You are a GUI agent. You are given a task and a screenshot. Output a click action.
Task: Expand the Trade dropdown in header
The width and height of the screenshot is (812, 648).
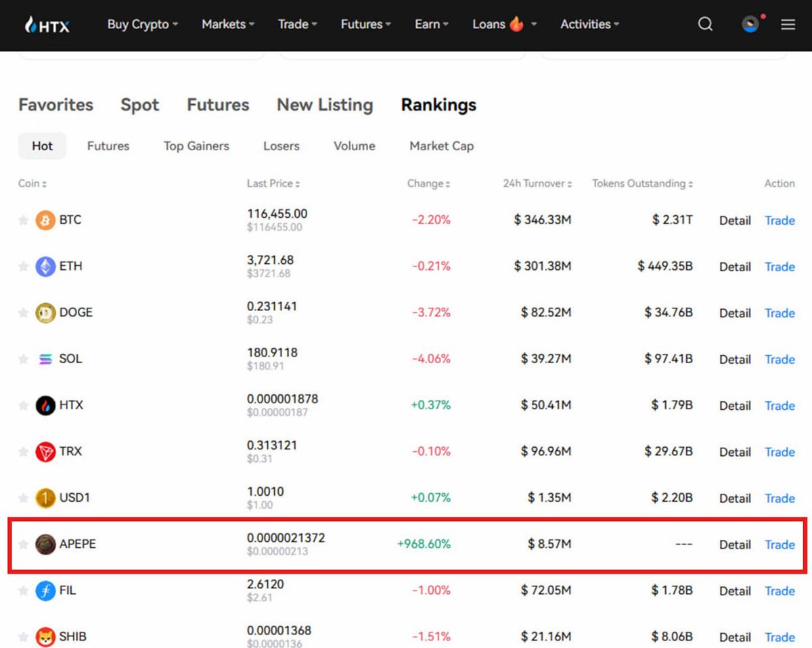(298, 24)
